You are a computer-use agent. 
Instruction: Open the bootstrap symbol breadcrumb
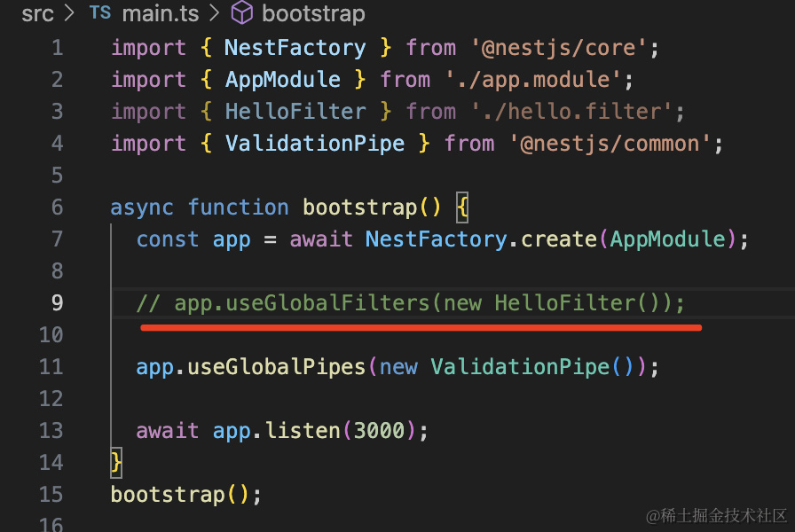pos(312,14)
